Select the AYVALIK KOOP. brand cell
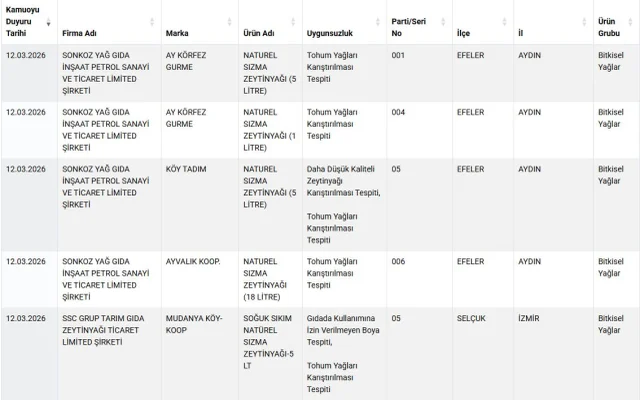This screenshot has height=400, width=640. coord(194,261)
